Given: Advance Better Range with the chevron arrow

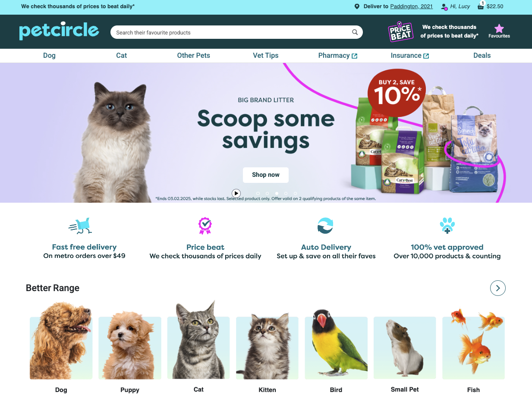Looking at the screenshot, I should (498, 288).
